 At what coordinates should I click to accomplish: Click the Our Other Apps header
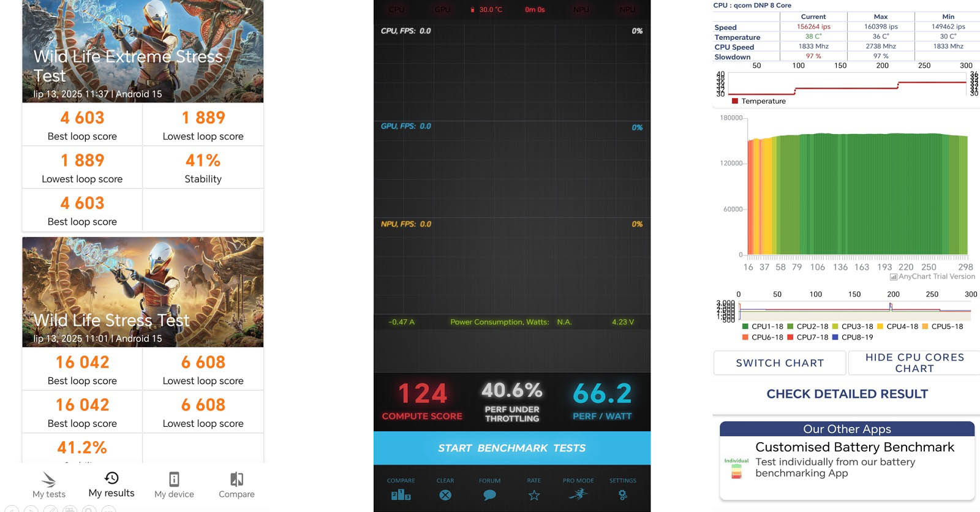point(847,429)
